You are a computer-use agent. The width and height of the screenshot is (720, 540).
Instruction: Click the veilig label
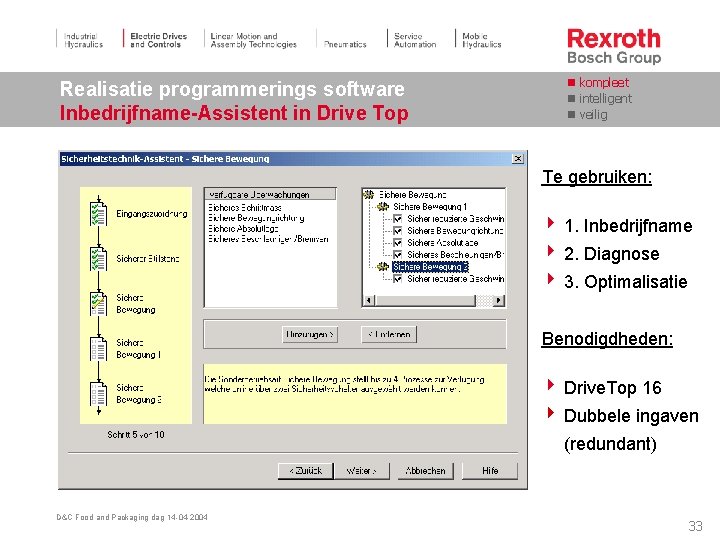coord(593,115)
